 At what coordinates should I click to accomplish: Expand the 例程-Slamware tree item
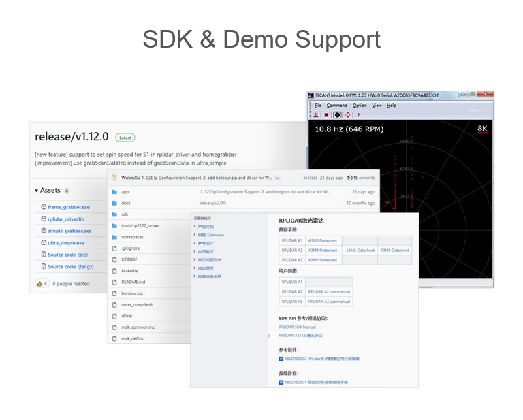pyautogui.click(x=195, y=235)
